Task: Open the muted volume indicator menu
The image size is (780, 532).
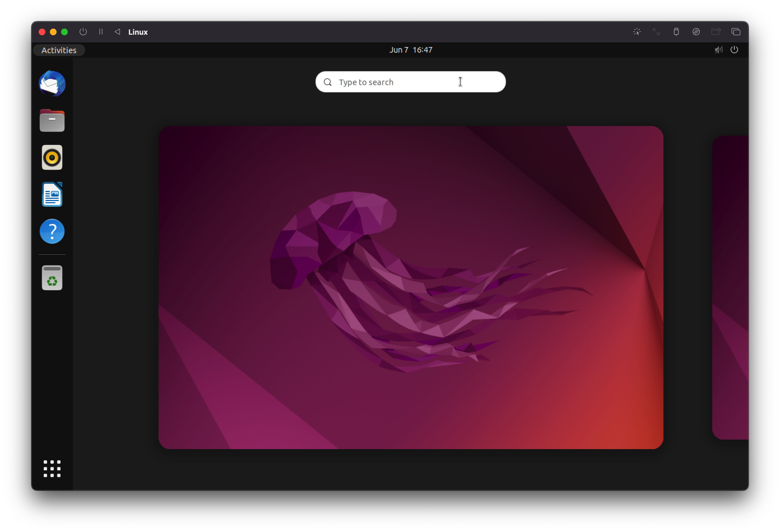Action: coord(718,50)
